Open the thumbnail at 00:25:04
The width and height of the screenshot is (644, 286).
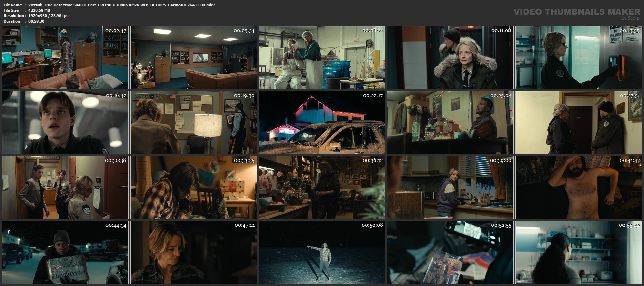coord(450,122)
